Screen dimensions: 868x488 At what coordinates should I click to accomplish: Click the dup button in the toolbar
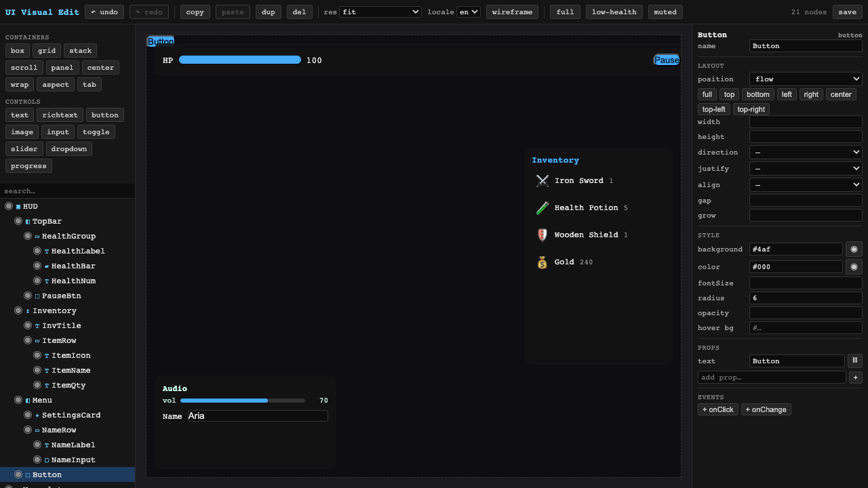pos(269,12)
